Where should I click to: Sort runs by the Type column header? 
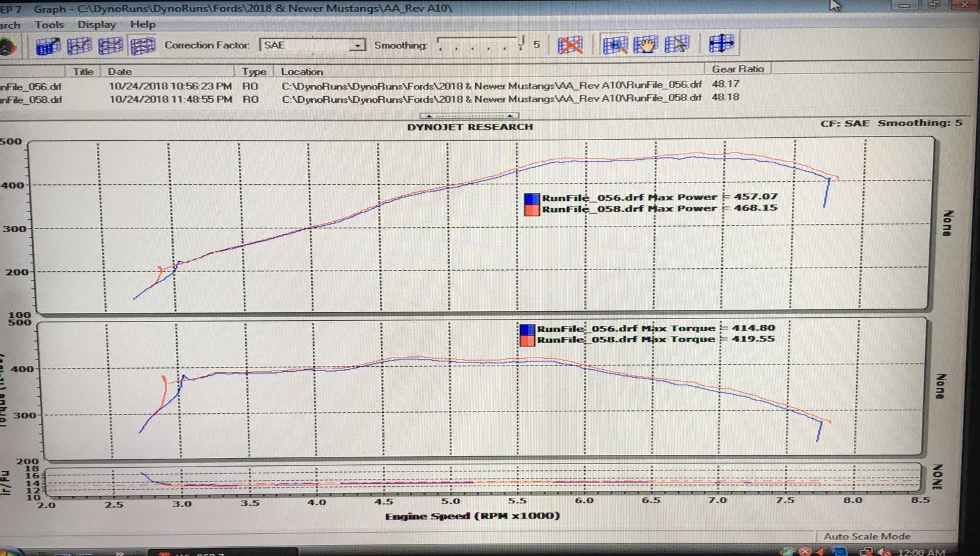coord(254,71)
